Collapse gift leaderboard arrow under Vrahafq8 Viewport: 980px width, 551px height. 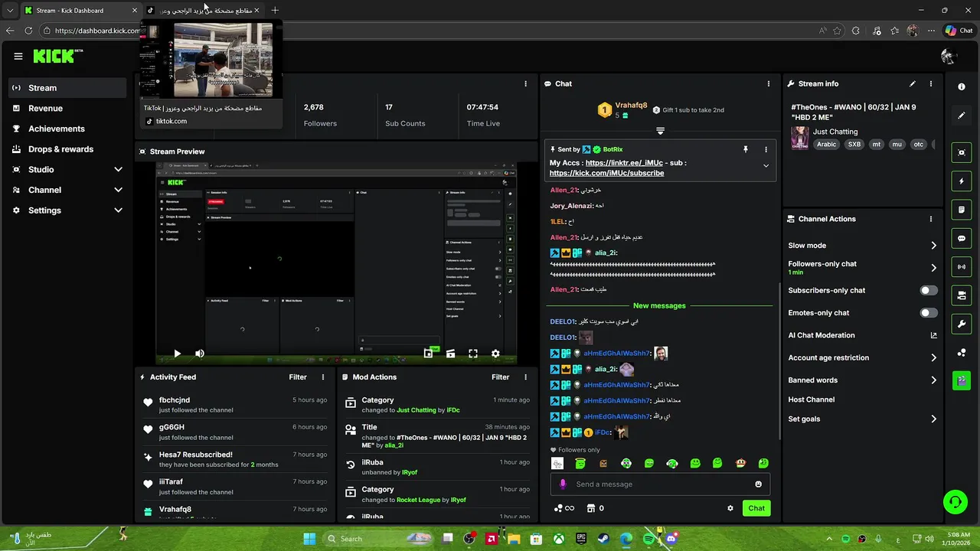point(660,131)
